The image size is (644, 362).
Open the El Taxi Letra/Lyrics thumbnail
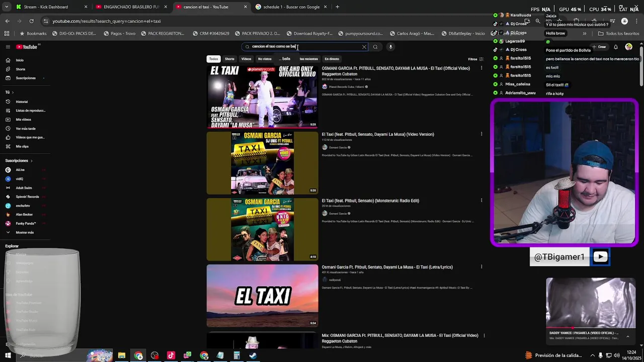tap(262, 296)
